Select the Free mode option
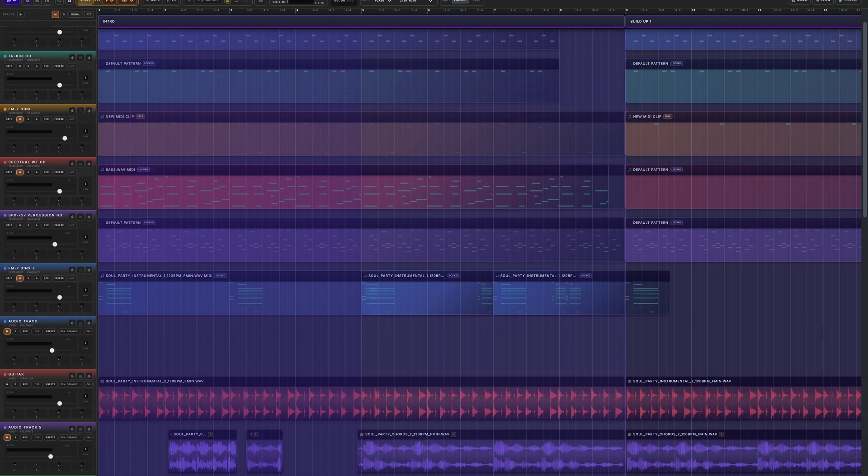 coord(476,1)
